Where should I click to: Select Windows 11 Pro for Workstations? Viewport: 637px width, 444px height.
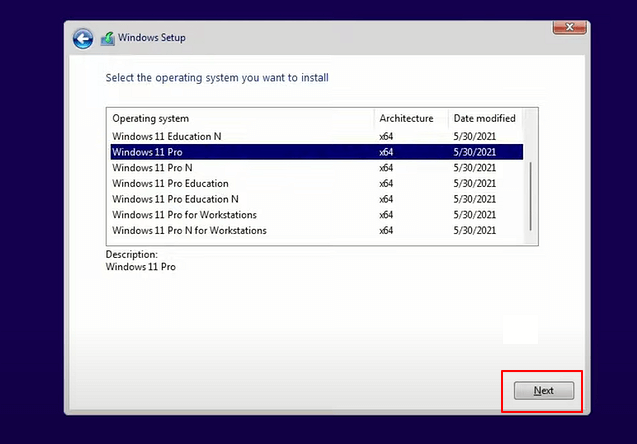pyautogui.click(x=316, y=214)
